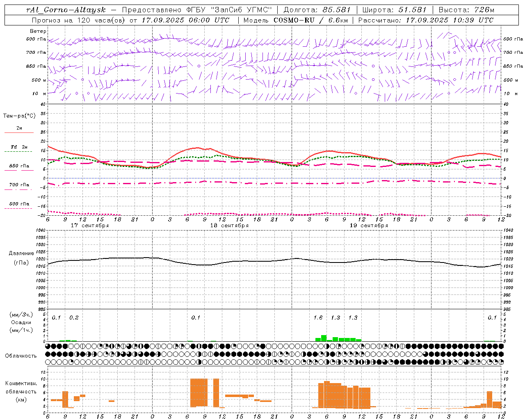Click the 1.6 precipitation total value
This screenshot has height=420, width=525.
(318, 318)
